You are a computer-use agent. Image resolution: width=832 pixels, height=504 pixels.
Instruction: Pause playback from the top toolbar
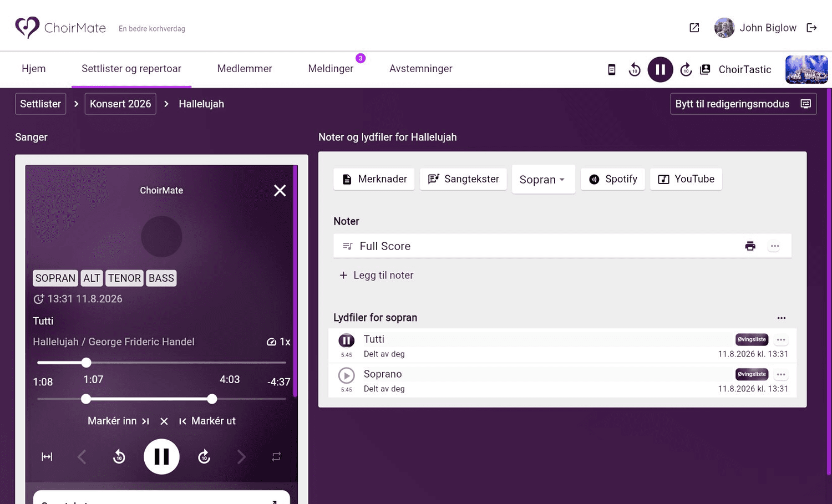660,69
